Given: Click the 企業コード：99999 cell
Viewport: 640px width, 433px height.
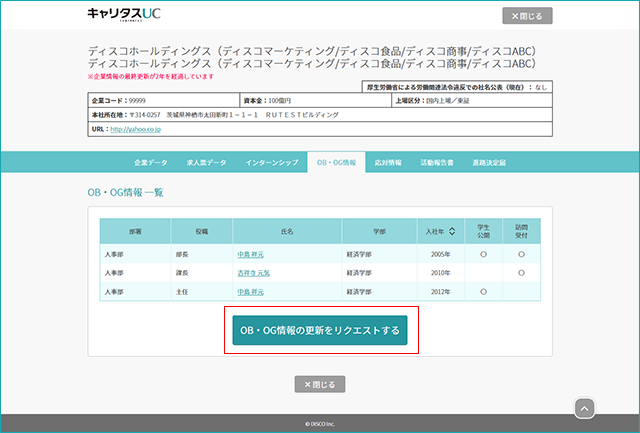Looking at the screenshot, I should point(164,100).
